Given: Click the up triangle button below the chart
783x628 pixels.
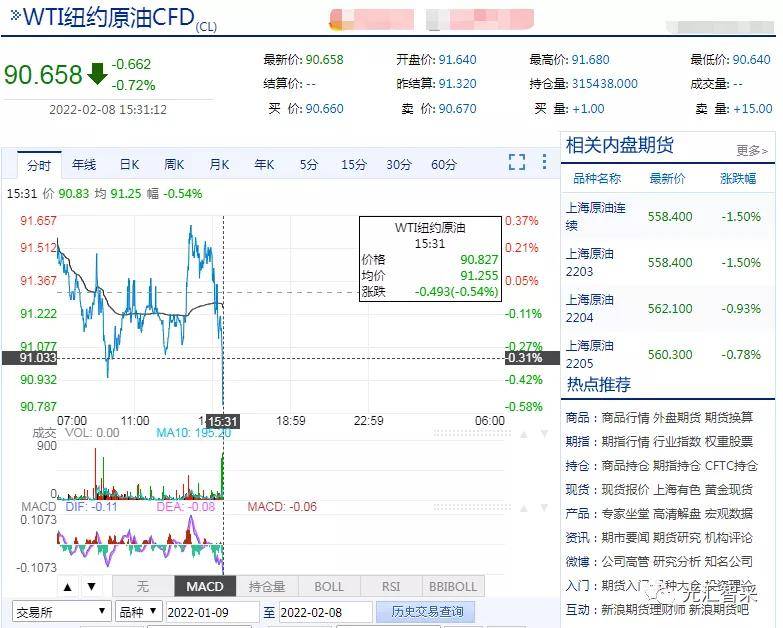Looking at the screenshot, I should [68, 587].
